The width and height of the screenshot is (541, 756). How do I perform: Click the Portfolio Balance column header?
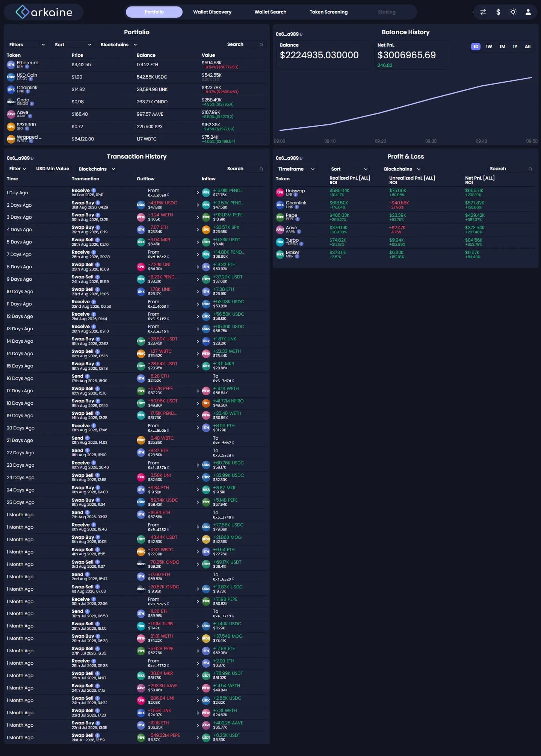pyautogui.click(x=146, y=55)
